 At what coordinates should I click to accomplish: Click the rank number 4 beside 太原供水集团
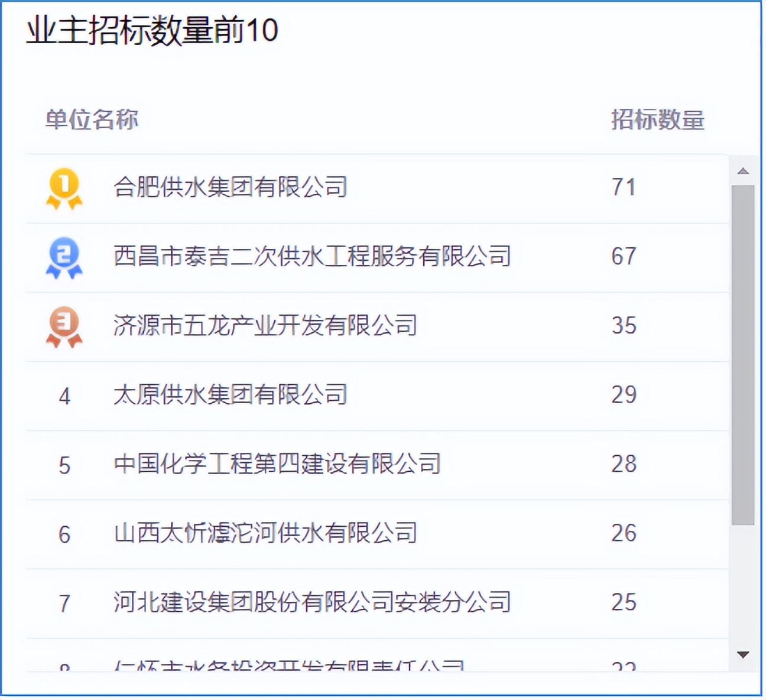[65, 394]
